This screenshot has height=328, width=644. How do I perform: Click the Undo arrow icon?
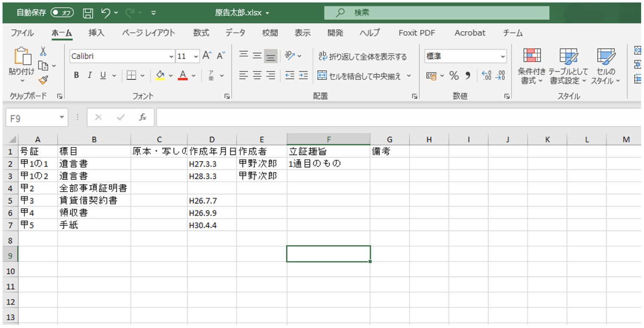(106, 13)
